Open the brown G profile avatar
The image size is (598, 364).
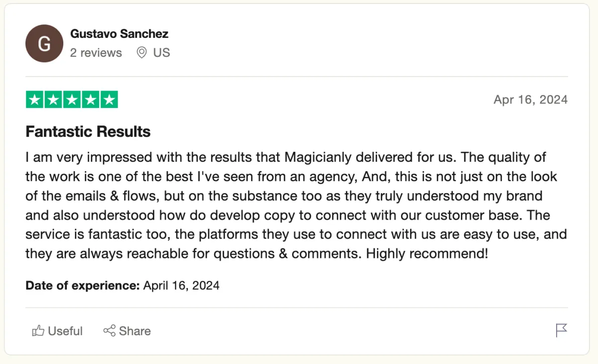(44, 43)
